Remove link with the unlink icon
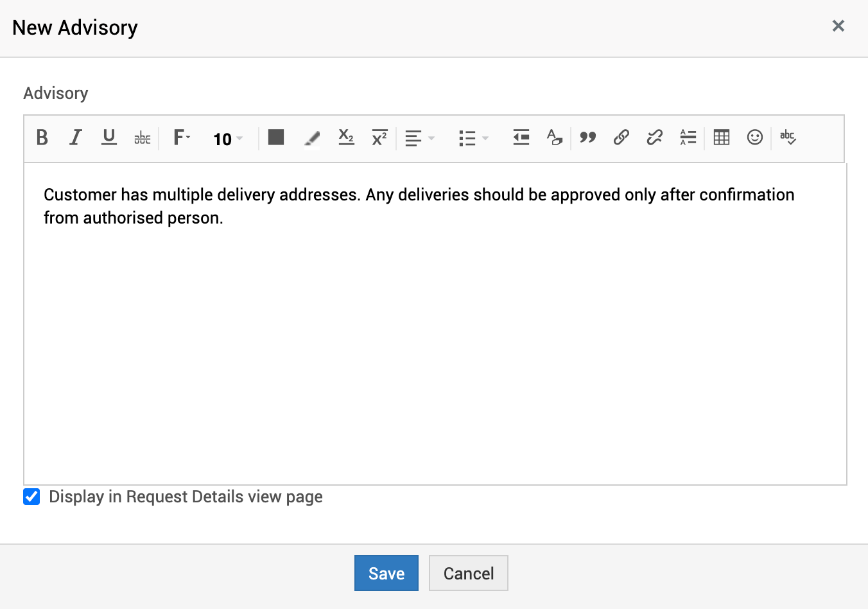 (654, 137)
